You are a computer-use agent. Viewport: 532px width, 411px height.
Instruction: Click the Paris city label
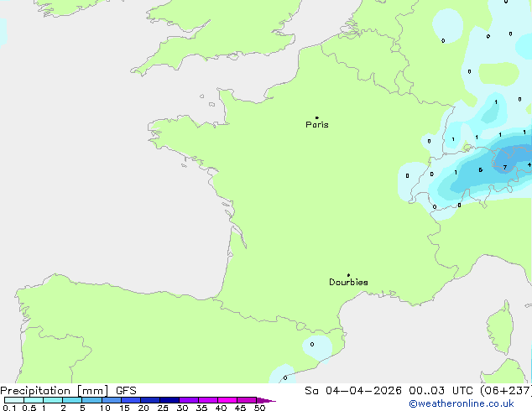pyautogui.click(x=317, y=125)
